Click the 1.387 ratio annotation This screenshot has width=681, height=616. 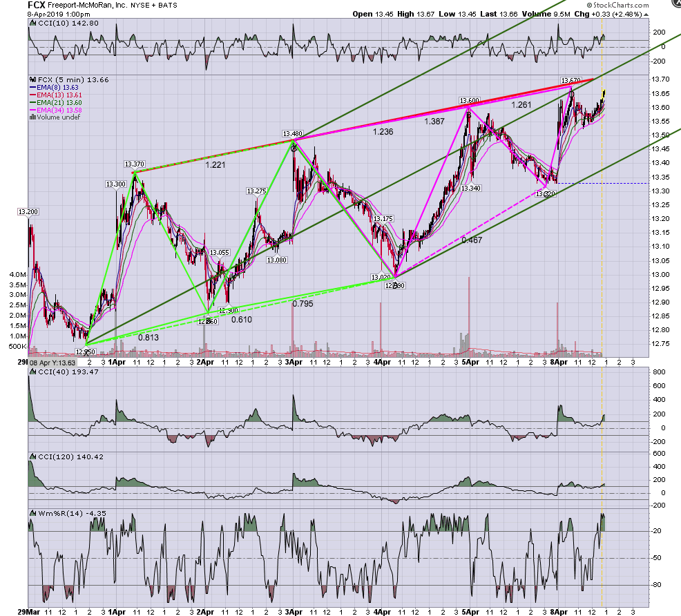click(x=434, y=122)
